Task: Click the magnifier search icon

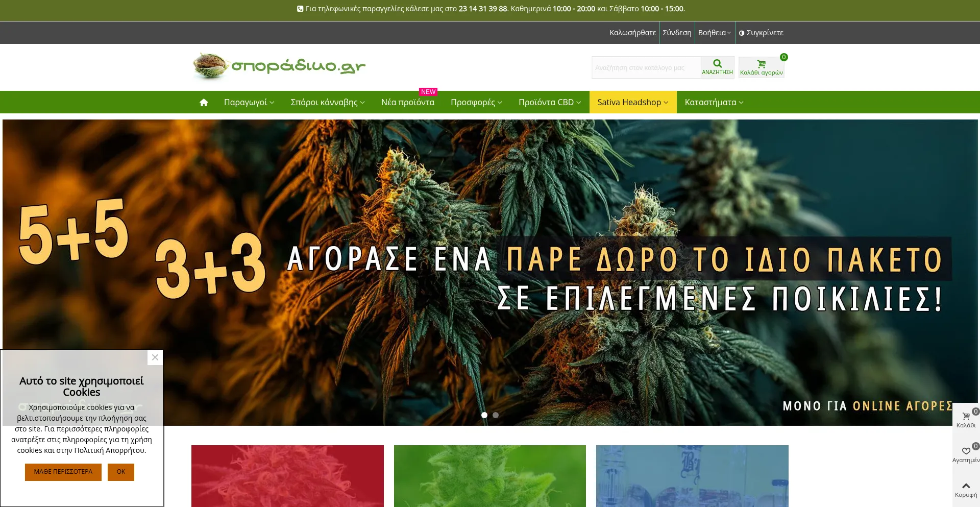Action: [x=717, y=64]
